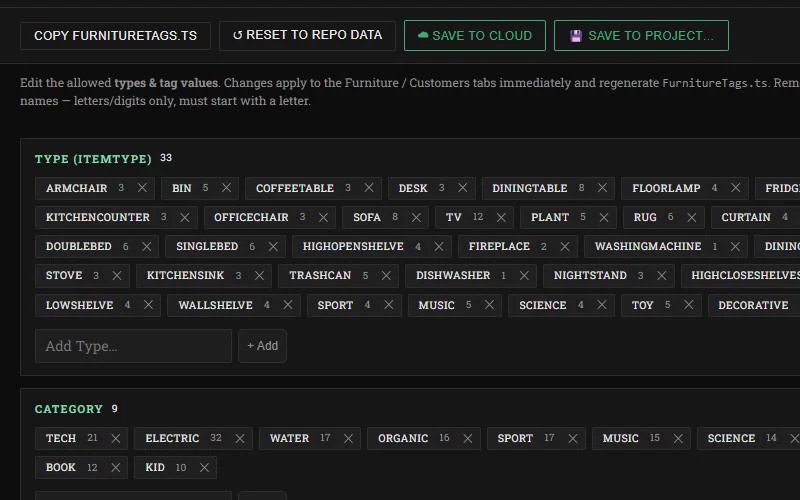Delete the WALLSHELVE tag via X
Image resolution: width=800 pixels, height=500 pixels.
[x=288, y=305]
